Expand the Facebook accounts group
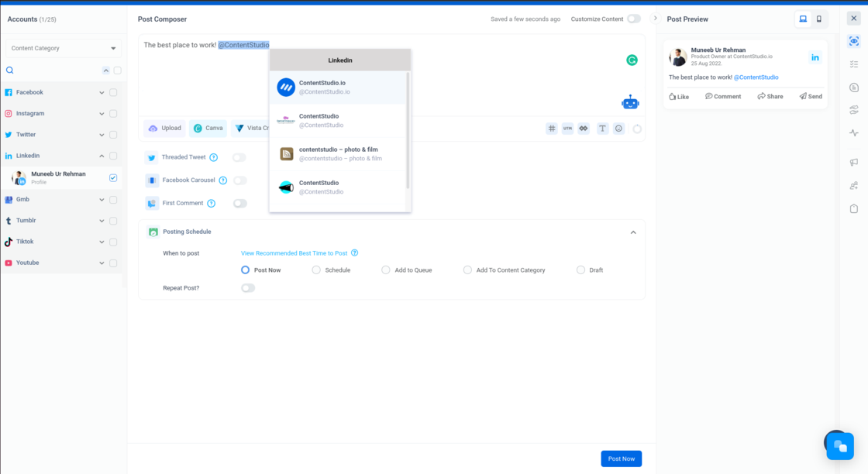The image size is (868, 474). [102, 92]
